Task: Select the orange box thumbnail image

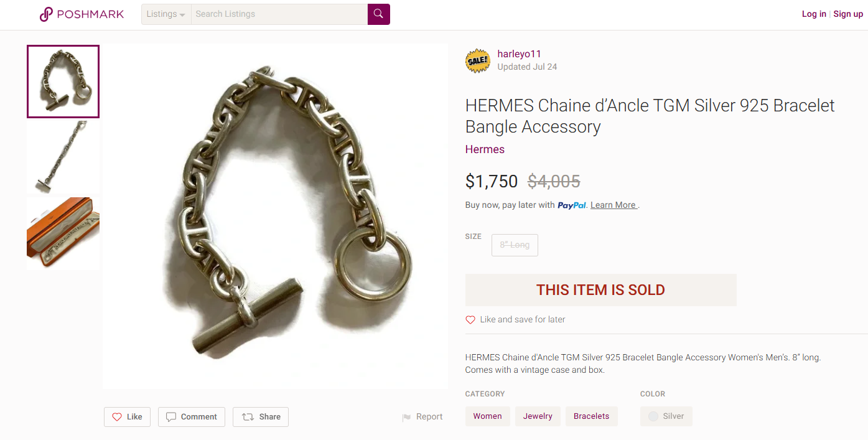Action: coord(63,233)
